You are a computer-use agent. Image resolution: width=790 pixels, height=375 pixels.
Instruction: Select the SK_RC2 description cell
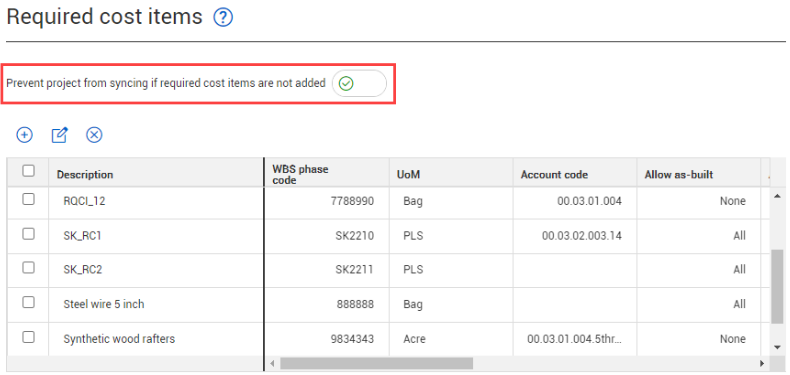pos(156,270)
